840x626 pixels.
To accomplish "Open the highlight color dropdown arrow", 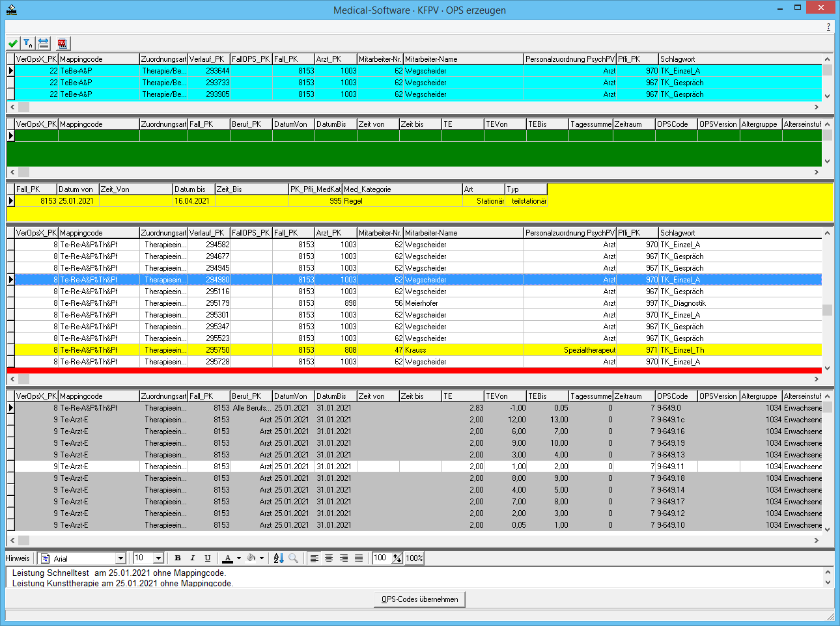I will [262, 558].
